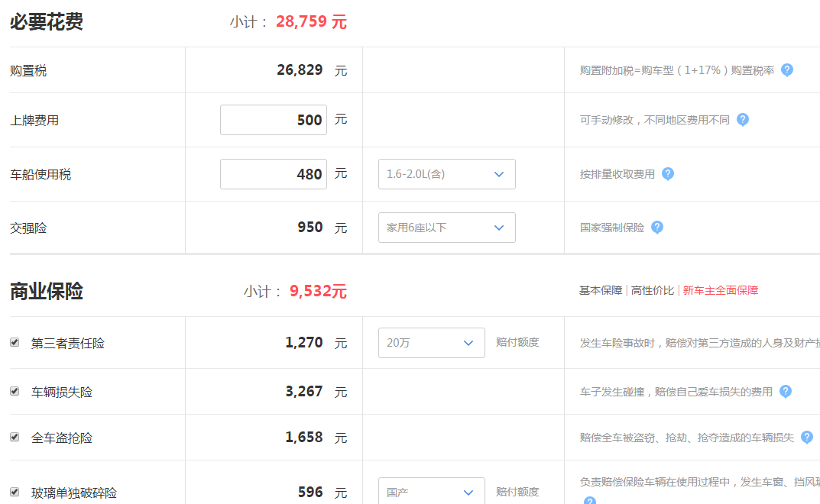The image size is (820, 504).
Task: Click help icon in 车辆损失险 description
Action: [x=786, y=392]
